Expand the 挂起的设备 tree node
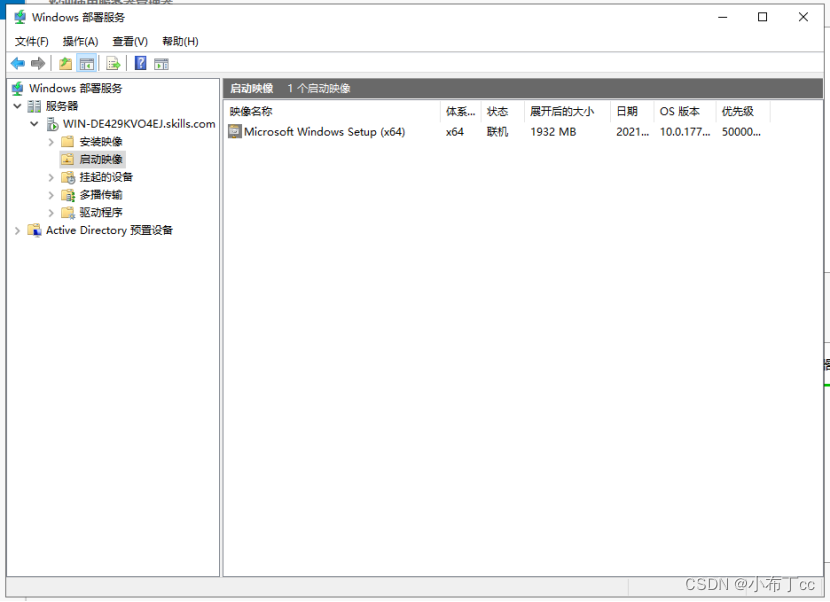Viewport: 830px width, 602px height. [x=51, y=177]
